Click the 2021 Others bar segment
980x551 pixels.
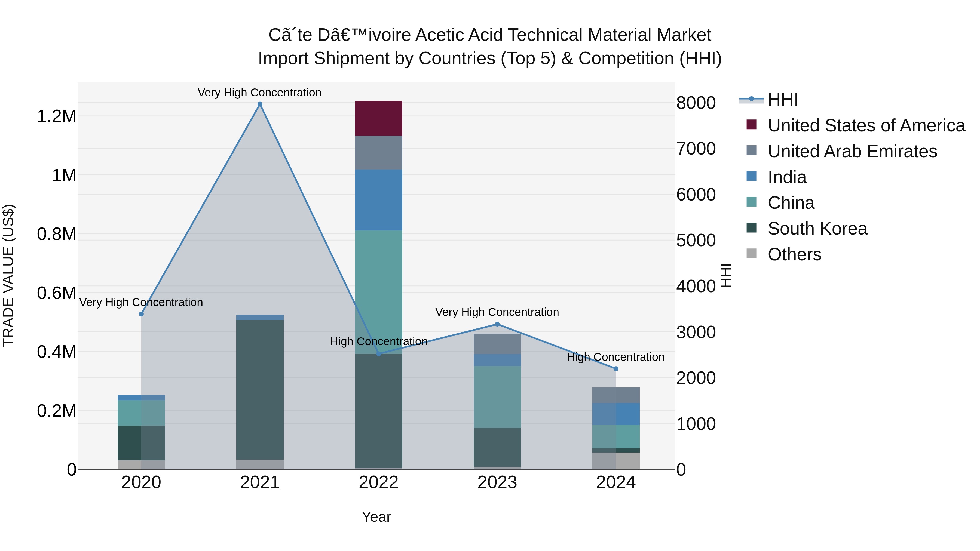(x=260, y=464)
